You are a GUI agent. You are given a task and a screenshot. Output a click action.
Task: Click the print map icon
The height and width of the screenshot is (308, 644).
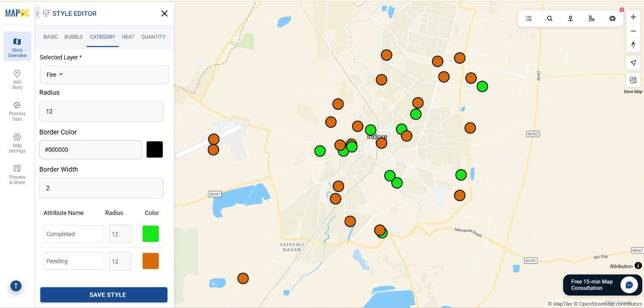[612, 18]
